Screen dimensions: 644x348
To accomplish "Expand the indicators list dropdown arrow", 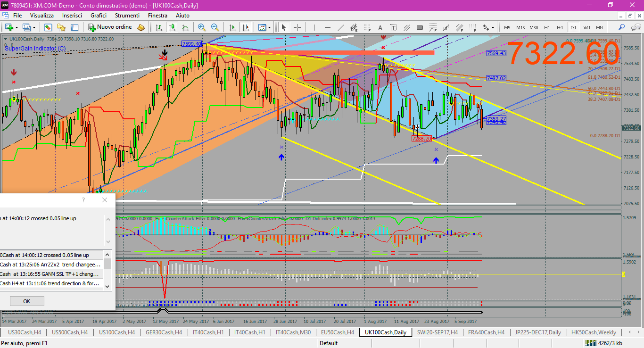I will [270, 27].
